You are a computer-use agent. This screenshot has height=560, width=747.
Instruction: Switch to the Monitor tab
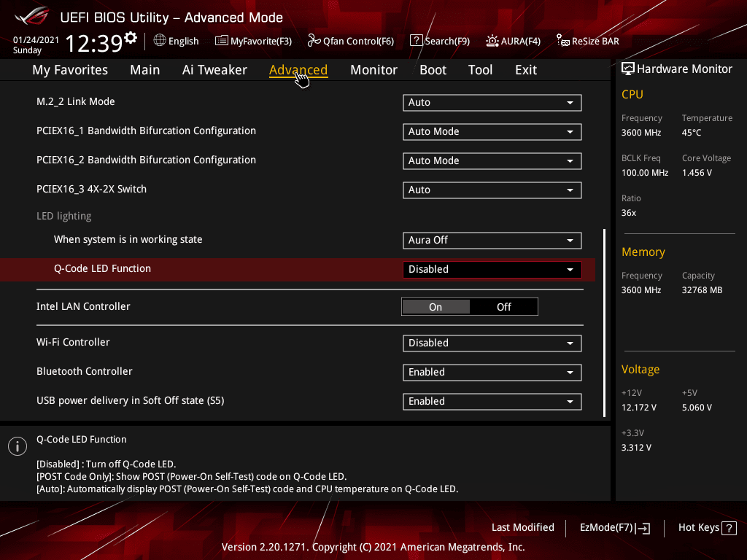[x=373, y=70]
